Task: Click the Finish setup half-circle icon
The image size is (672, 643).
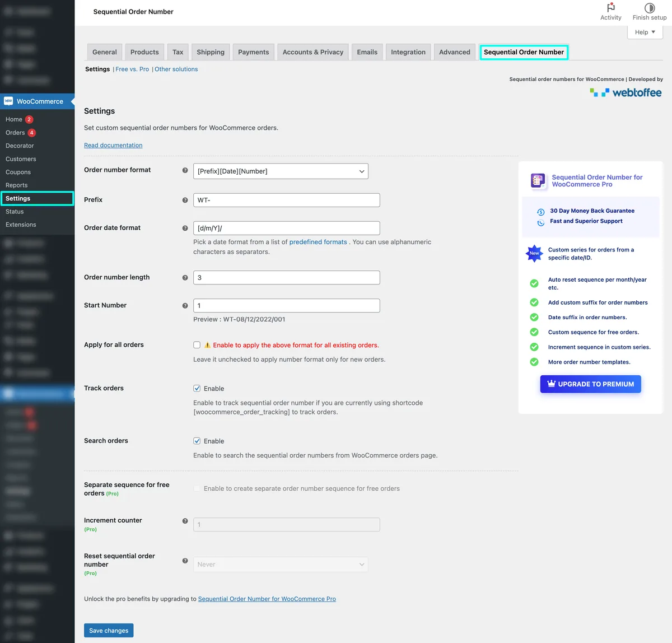Action: 650,8
